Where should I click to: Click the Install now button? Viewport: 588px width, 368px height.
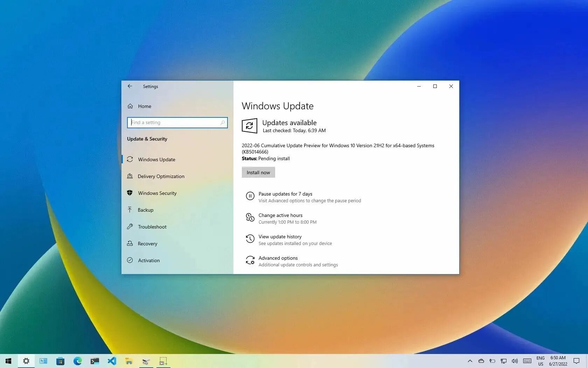(258, 172)
